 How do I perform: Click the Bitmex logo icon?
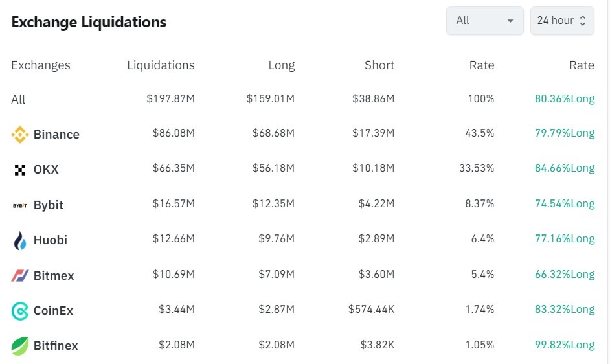20,276
